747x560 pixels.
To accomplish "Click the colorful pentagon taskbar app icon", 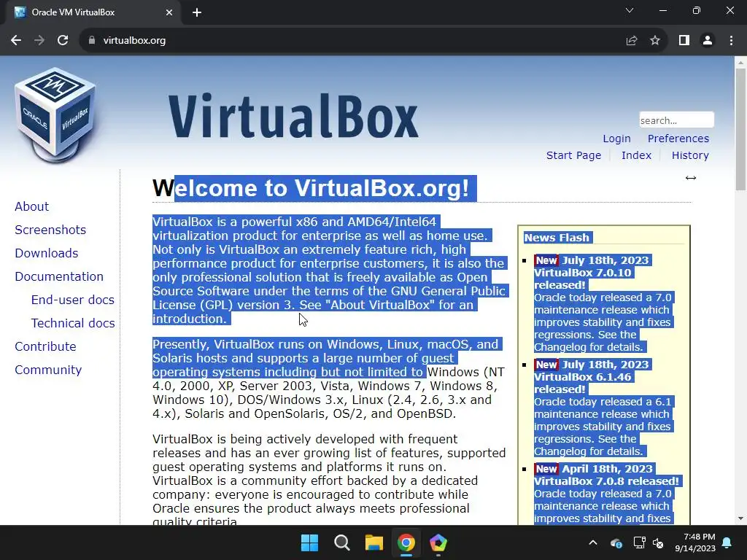I will pos(438,542).
